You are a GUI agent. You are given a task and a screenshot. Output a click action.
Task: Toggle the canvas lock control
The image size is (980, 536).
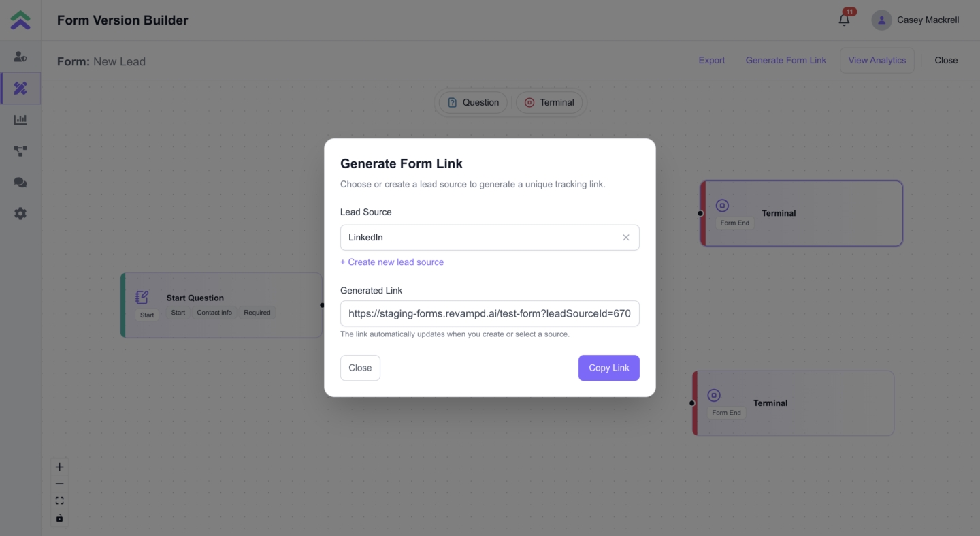pos(59,518)
